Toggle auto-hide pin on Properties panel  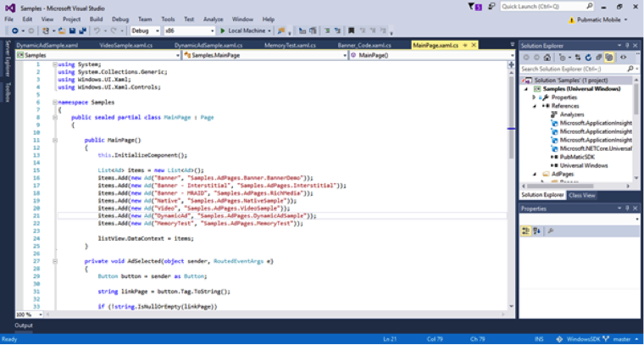(x=627, y=209)
